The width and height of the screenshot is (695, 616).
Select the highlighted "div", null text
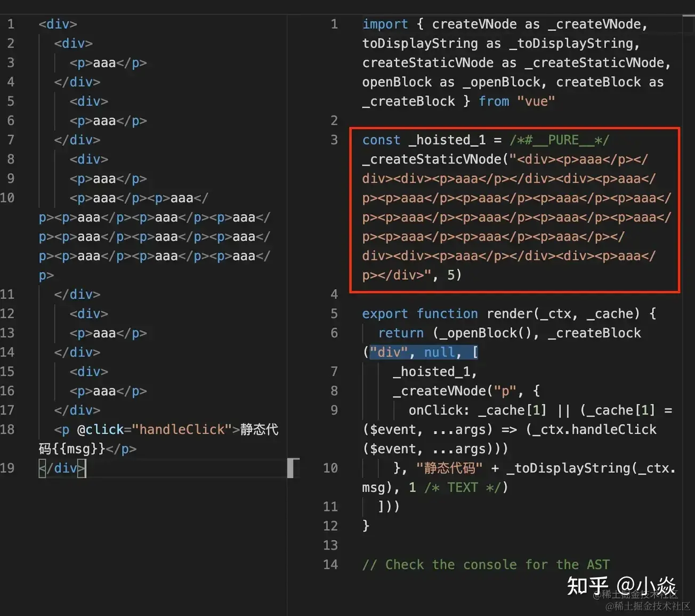(423, 352)
